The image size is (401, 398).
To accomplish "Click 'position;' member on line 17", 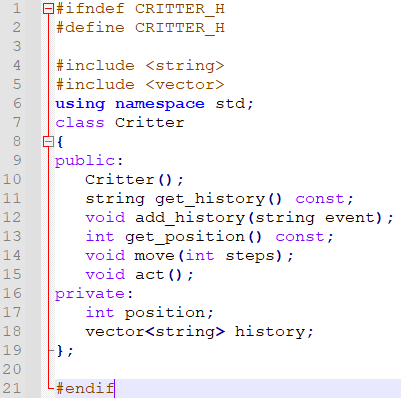I will (169, 313).
